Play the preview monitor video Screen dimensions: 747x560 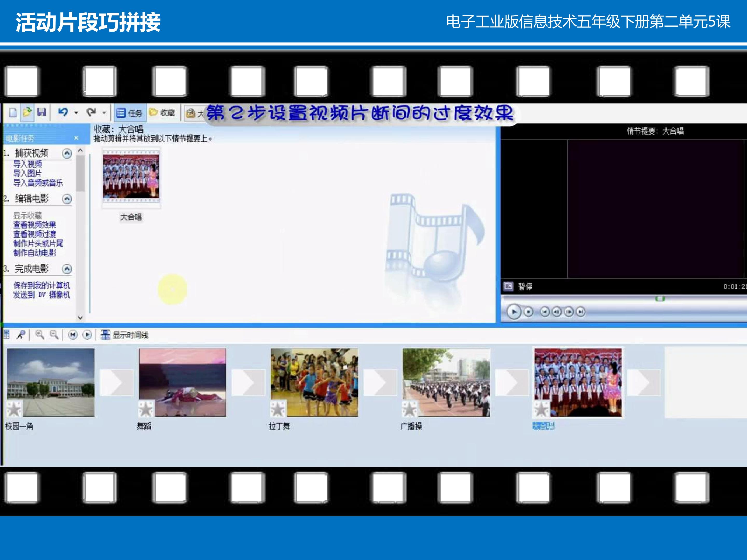coord(514,312)
